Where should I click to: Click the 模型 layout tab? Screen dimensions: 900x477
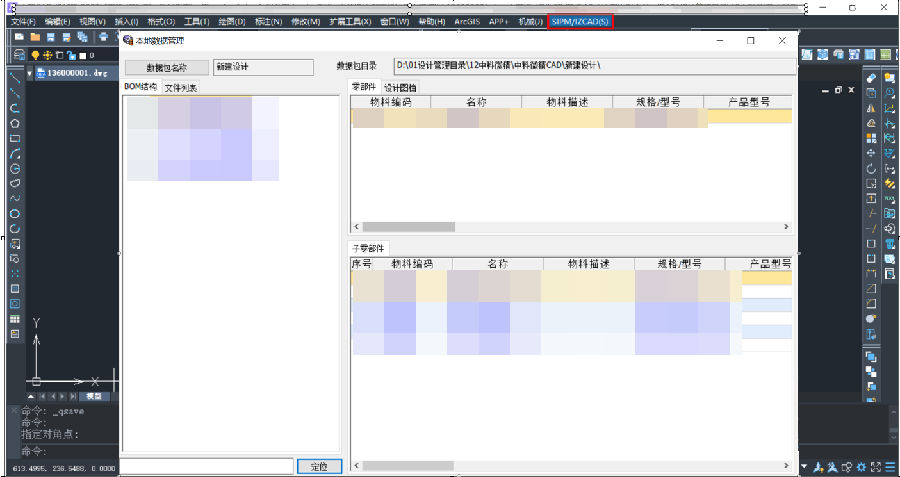94,396
